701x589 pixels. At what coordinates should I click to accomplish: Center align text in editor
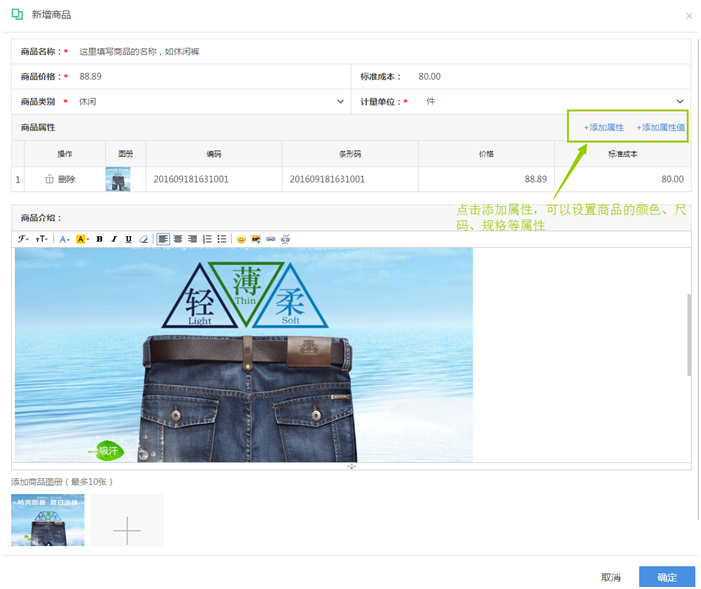pos(178,239)
